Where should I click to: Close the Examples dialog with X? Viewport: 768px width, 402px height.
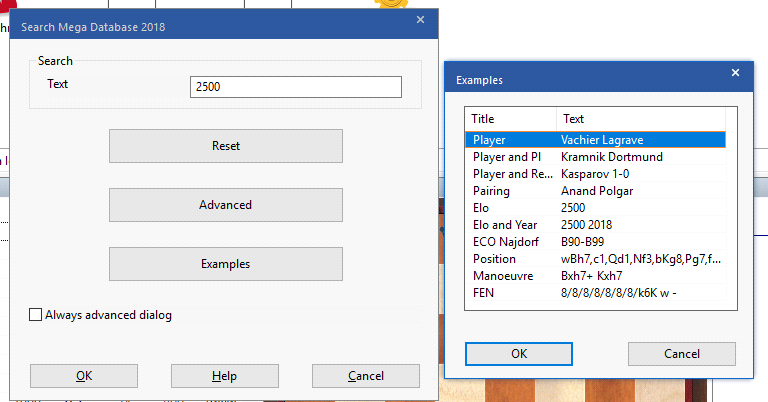[736, 74]
